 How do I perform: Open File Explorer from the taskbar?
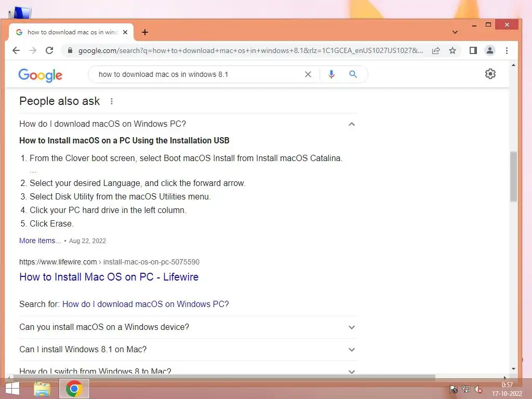click(x=42, y=389)
